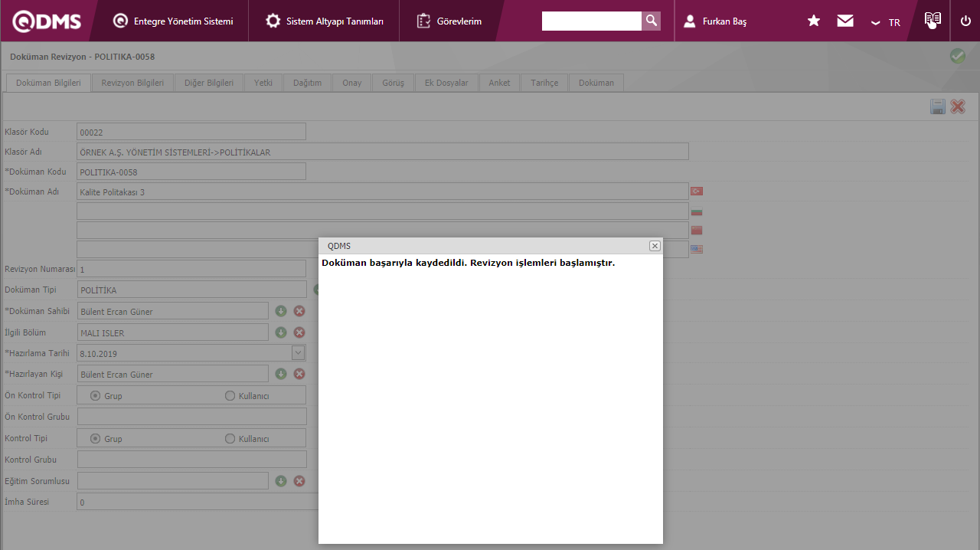
Task: Select Kullanıcı radio for Ön Kontrol Tipi
Action: pyautogui.click(x=230, y=396)
